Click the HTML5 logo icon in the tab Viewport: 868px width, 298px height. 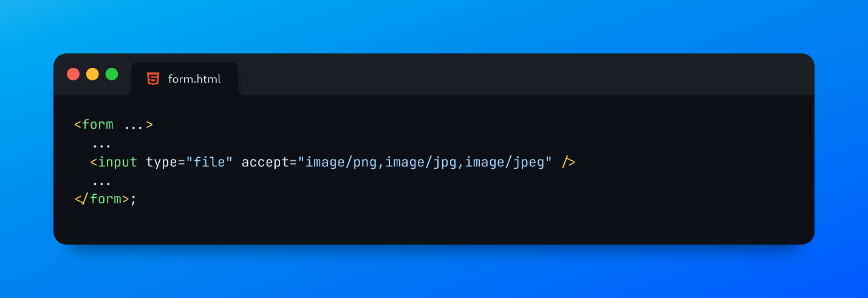153,79
